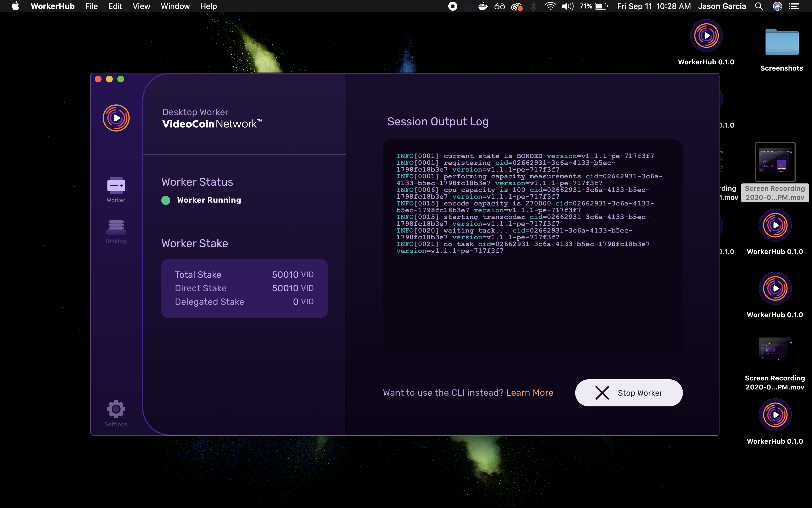Click log line 'no task'
This screenshot has height=508, width=812.
click(523, 247)
